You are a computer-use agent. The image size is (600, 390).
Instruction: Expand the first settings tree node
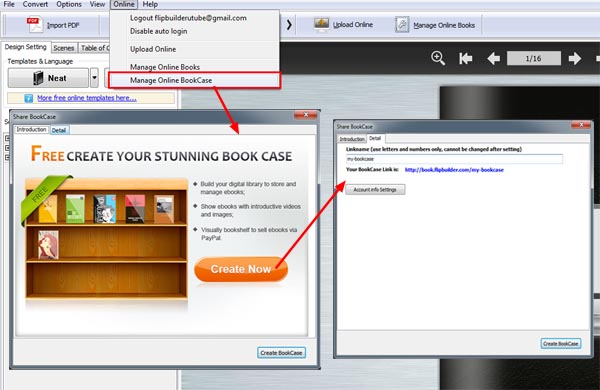pos(7,138)
